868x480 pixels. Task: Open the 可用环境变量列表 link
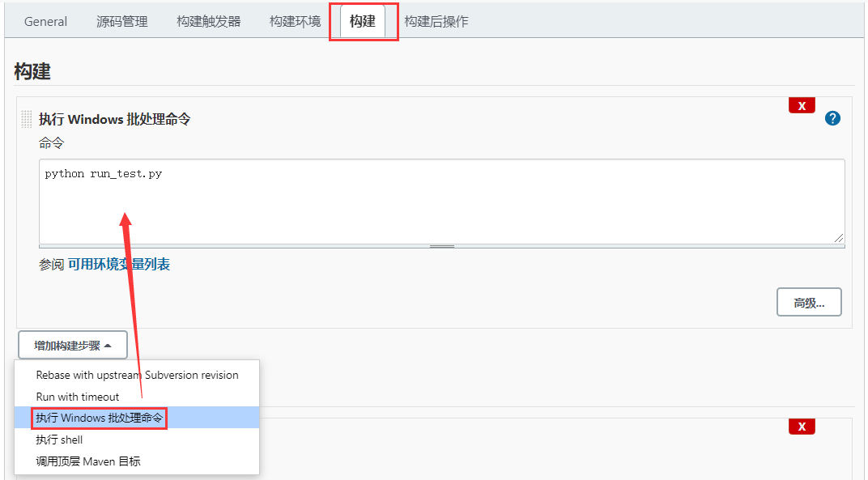pyautogui.click(x=119, y=263)
